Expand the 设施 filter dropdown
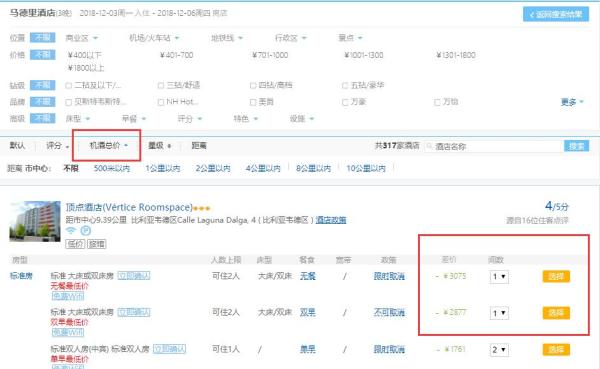Screen dimensions: 600x369 [302, 119]
